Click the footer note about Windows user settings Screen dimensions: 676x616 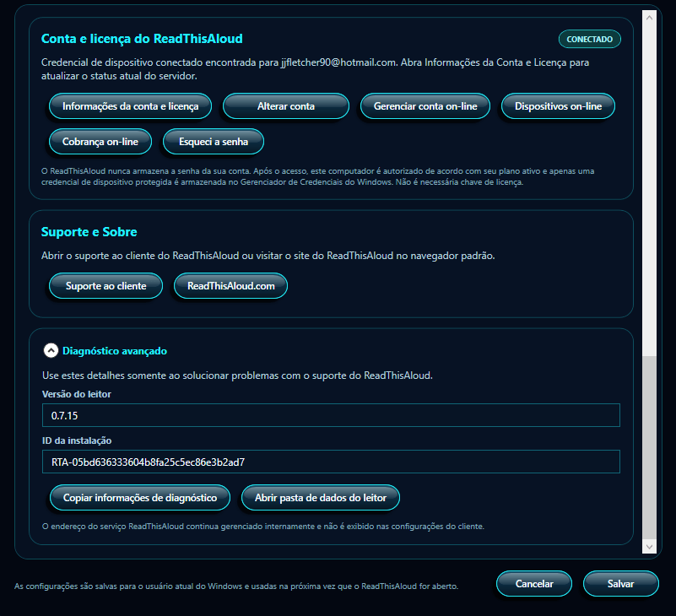236,586
